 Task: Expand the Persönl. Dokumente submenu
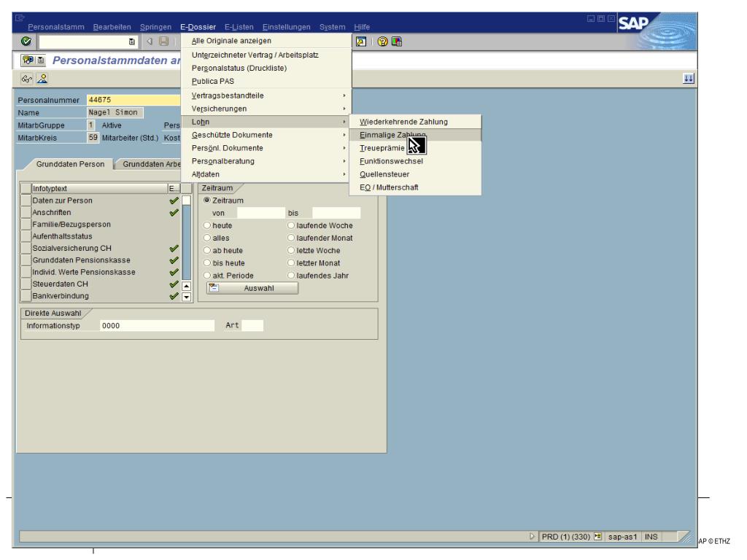(x=266, y=148)
